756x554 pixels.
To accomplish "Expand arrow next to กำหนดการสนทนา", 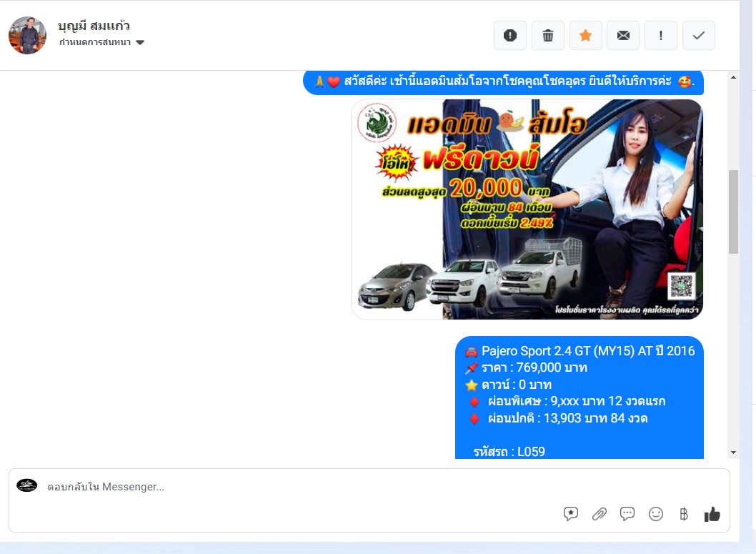I will point(140,43).
